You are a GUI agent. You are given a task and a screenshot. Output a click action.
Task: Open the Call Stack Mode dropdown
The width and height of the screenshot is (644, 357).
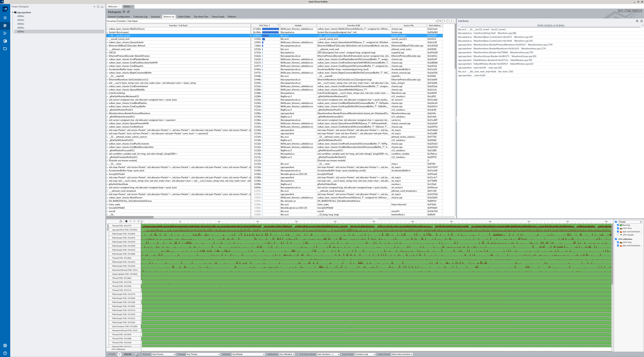328,354
